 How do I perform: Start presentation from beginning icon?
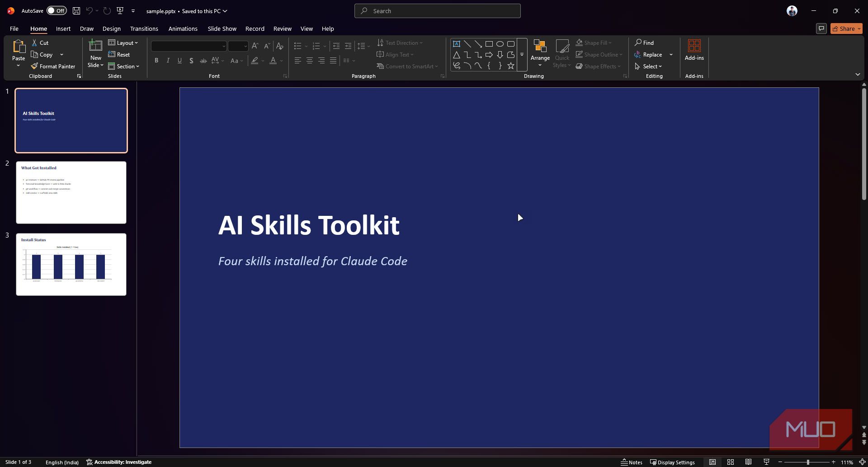click(120, 11)
